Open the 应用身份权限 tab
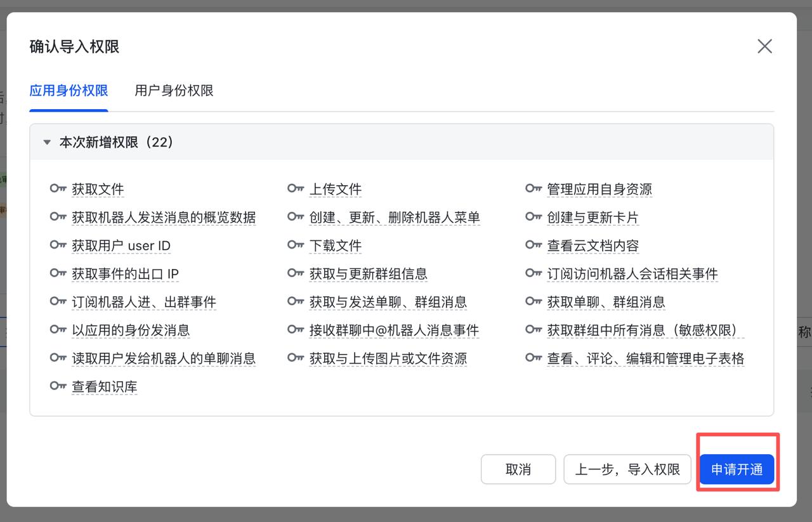The height and width of the screenshot is (522, 812). point(69,91)
